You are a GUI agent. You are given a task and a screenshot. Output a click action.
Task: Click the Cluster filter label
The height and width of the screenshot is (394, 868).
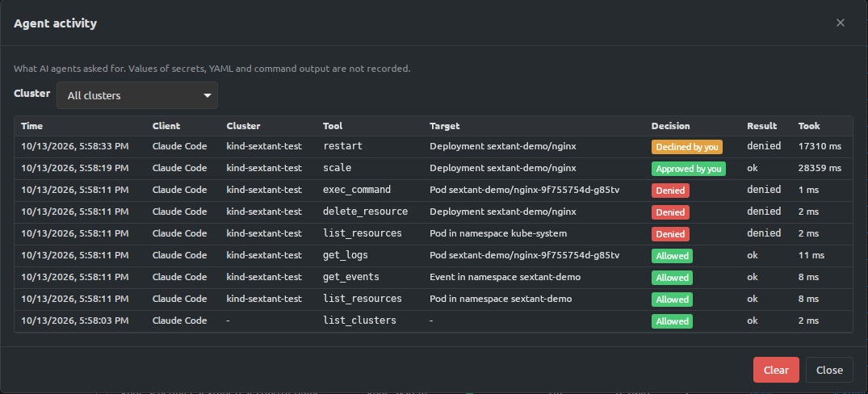tap(32, 94)
